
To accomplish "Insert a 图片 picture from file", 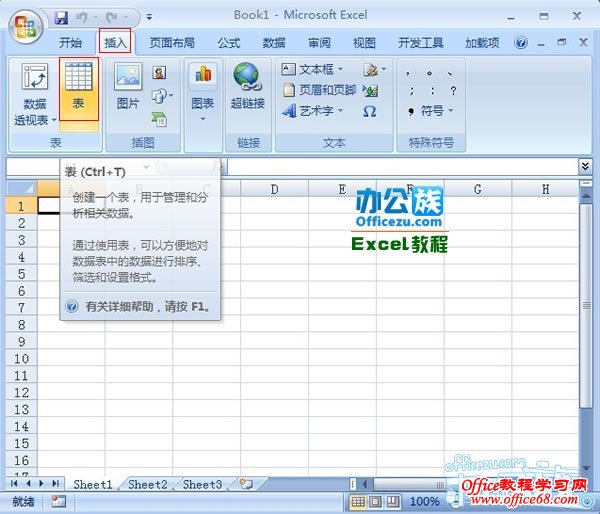I will [x=128, y=86].
